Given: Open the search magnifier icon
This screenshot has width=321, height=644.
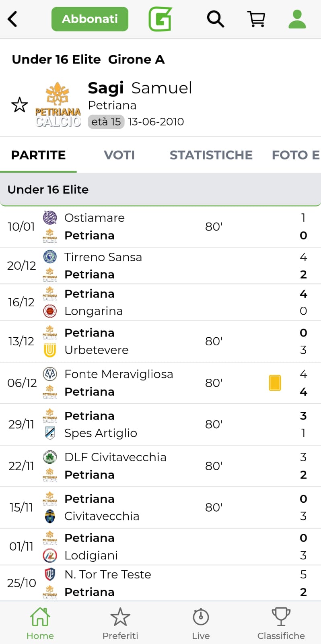Looking at the screenshot, I should 215,19.
